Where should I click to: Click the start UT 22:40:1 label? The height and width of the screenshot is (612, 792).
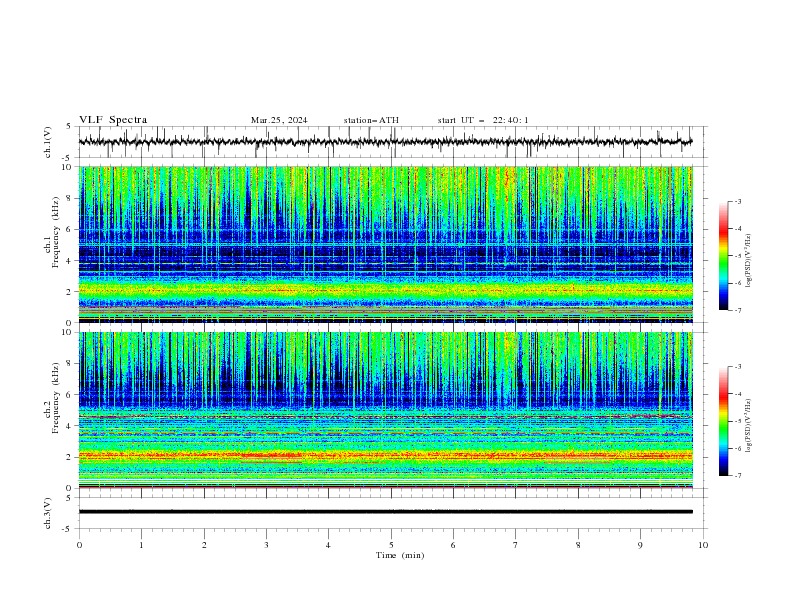tap(483, 120)
